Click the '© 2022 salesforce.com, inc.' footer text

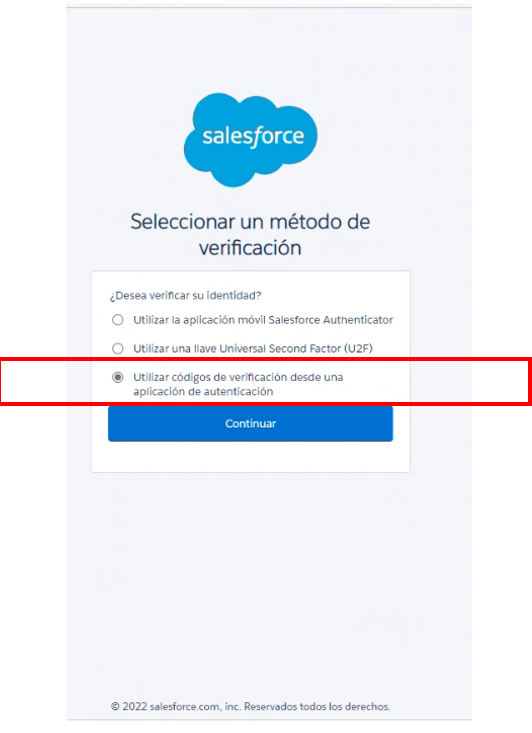pos(176,706)
